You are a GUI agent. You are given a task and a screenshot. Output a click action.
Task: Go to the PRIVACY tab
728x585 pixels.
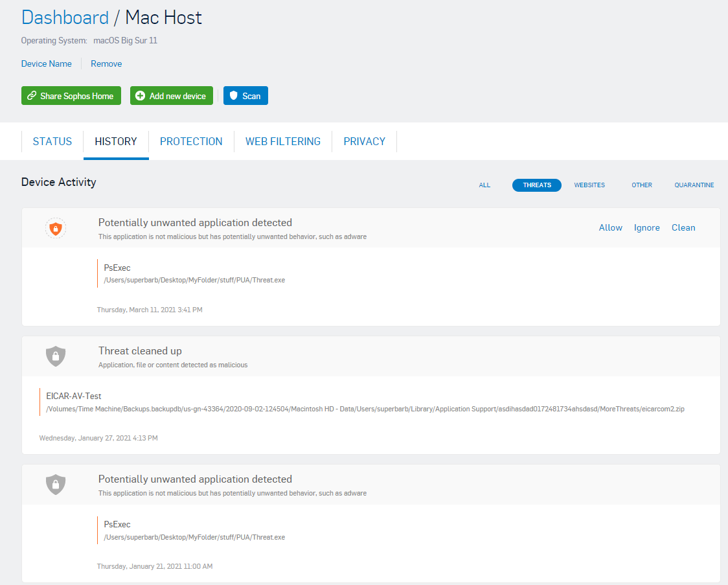click(x=364, y=141)
